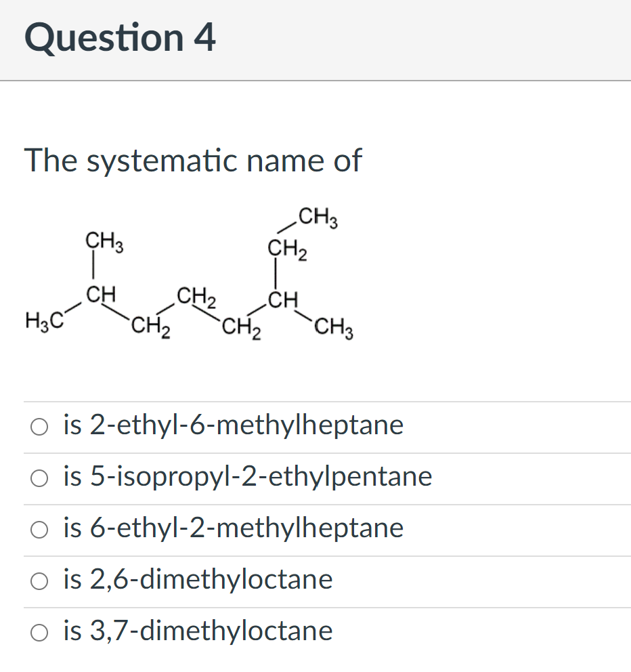Image resolution: width=631 pixels, height=672 pixels.
Task: Select the radio button for 2,6-dimethyloctane
Action: (39, 581)
